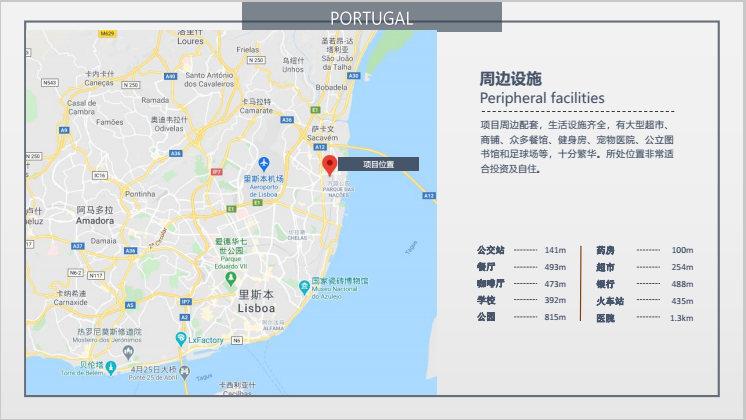The image size is (746, 420).
Task: Click the 火车站 435m distance entry
Action: click(x=644, y=301)
